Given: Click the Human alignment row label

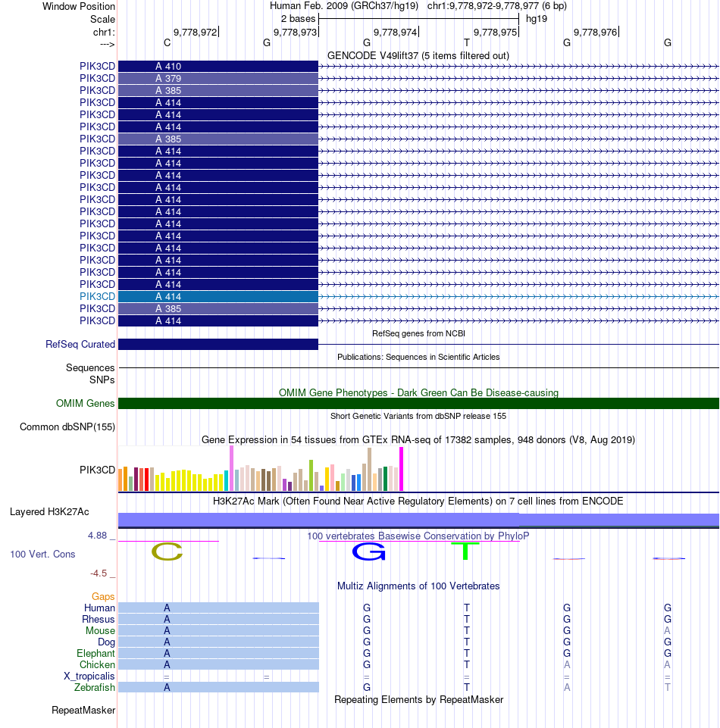Looking at the screenshot, I should 99,608.
